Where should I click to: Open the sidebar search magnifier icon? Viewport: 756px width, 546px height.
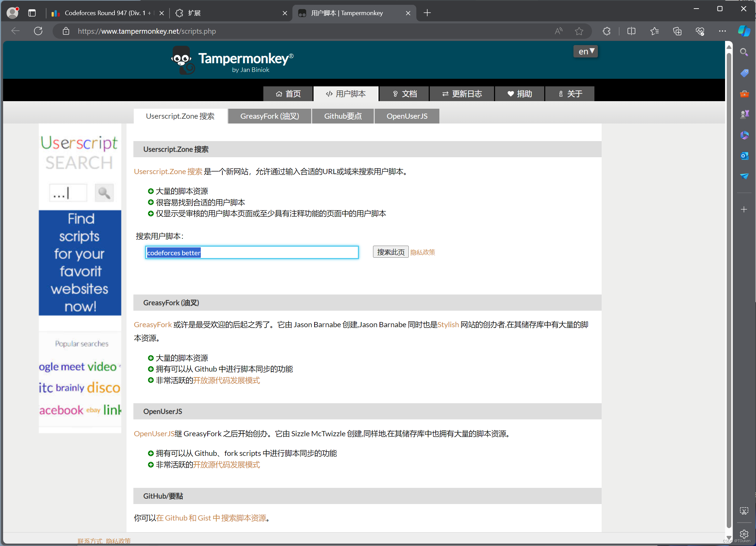744,52
